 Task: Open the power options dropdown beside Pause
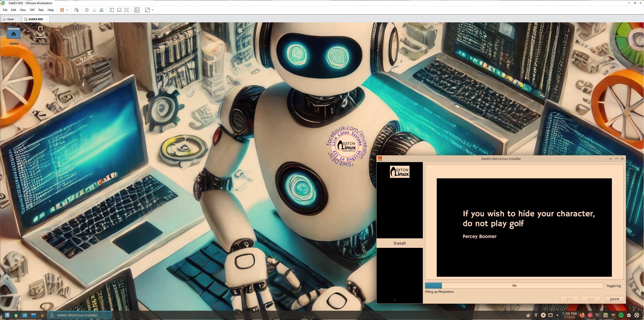(67, 10)
